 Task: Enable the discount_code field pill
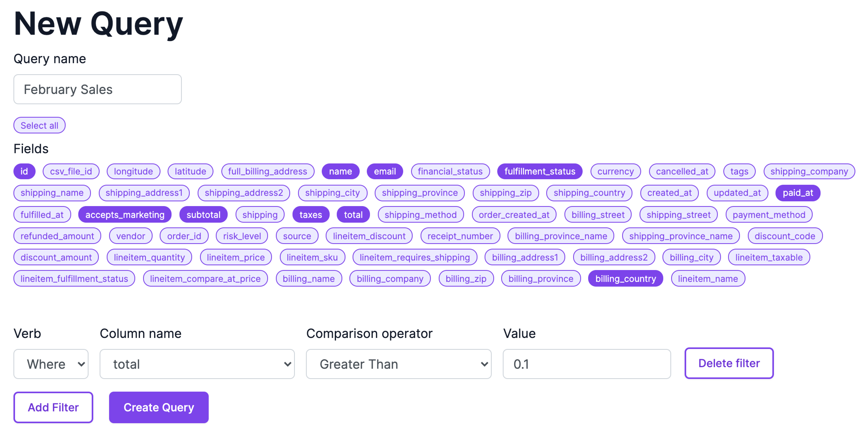(x=785, y=236)
